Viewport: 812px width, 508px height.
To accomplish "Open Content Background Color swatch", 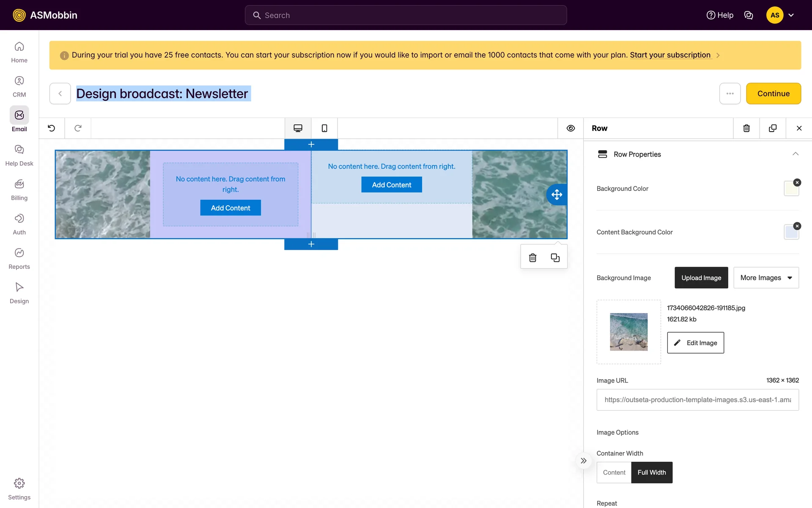I will [x=791, y=232].
